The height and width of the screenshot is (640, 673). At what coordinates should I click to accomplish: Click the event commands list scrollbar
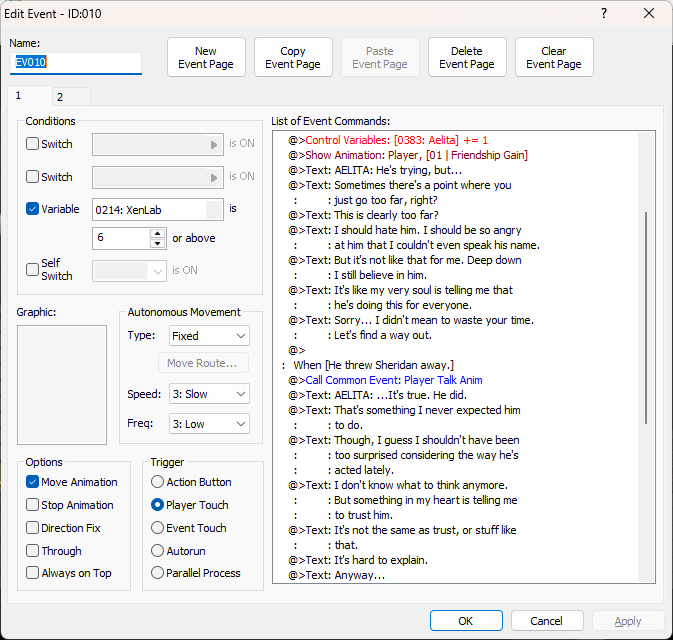[x=646, y=320]
